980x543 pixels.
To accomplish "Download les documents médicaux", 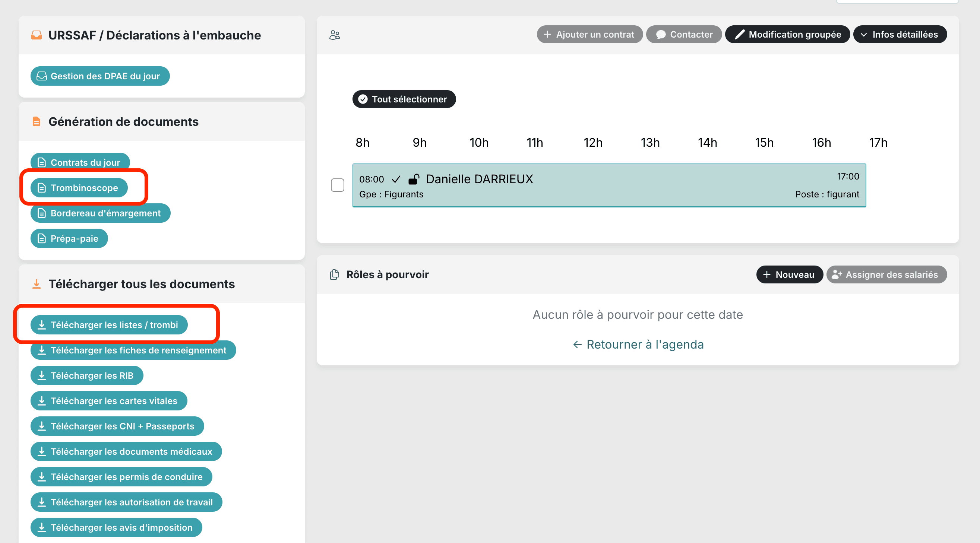I will [126, 451].
